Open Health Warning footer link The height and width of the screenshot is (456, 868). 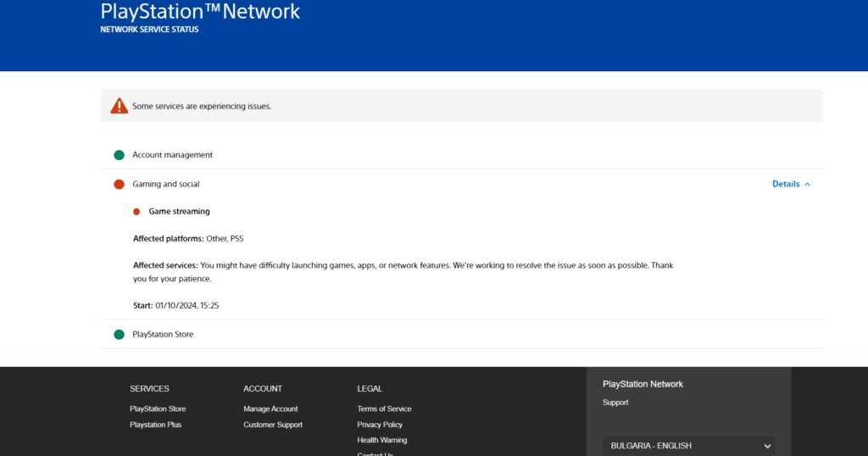click(x=382, y=441)
